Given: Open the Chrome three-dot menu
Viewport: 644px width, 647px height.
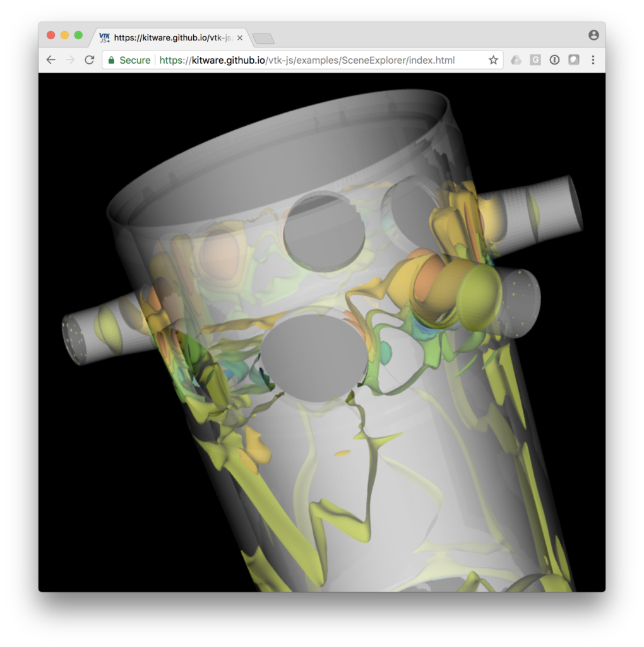Looking at the screenshot, I should (593, 60).
